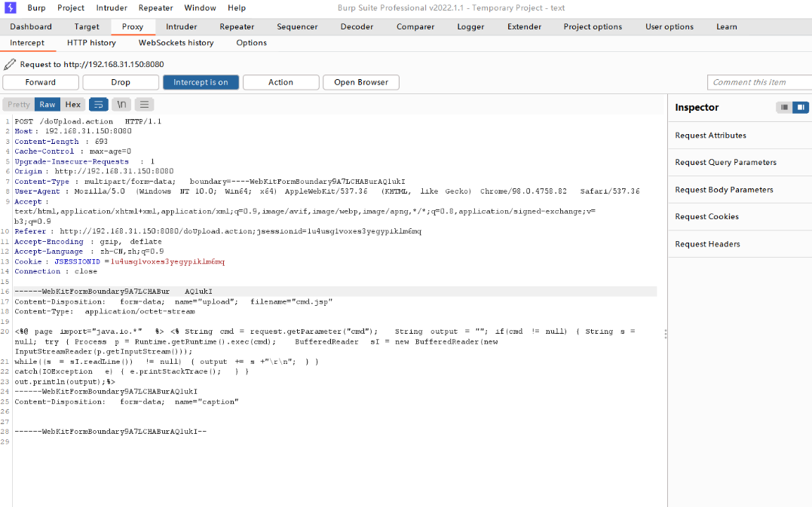Select the Hex view mode
This screenshot has width=812, height=507.
point(72,105)
